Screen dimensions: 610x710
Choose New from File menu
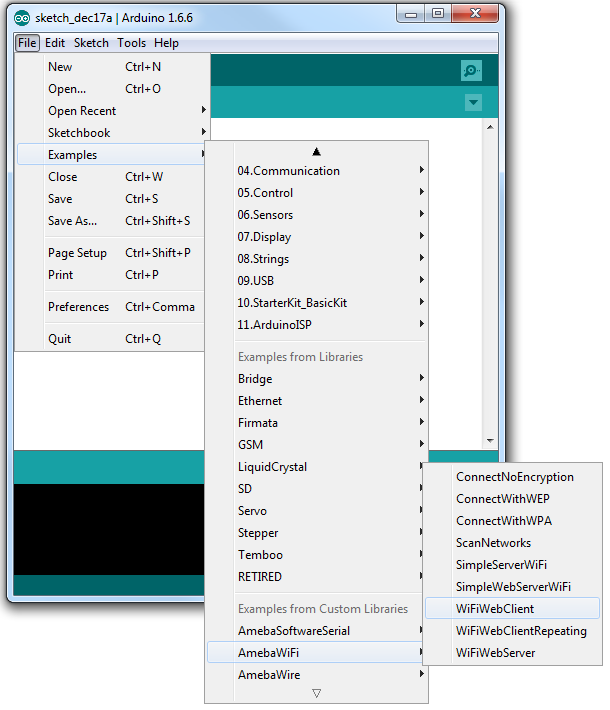[111, 67]
